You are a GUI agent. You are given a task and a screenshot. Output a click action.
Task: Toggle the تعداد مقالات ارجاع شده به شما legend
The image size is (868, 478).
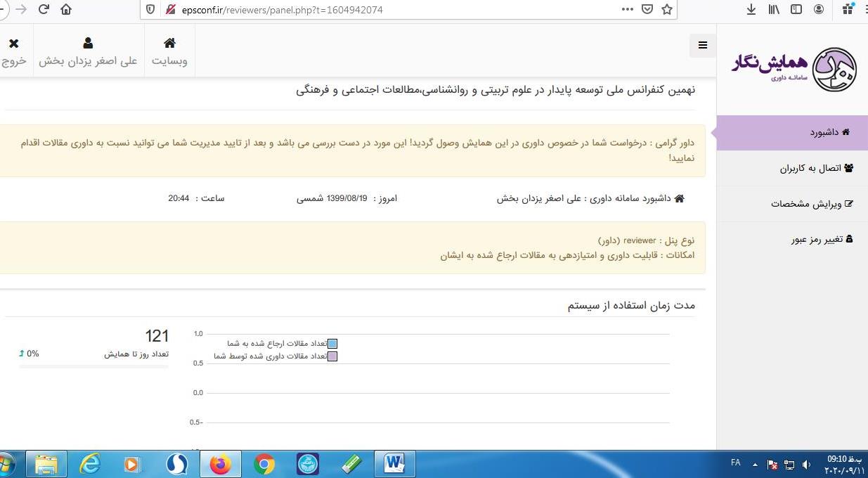click(332, 344)
